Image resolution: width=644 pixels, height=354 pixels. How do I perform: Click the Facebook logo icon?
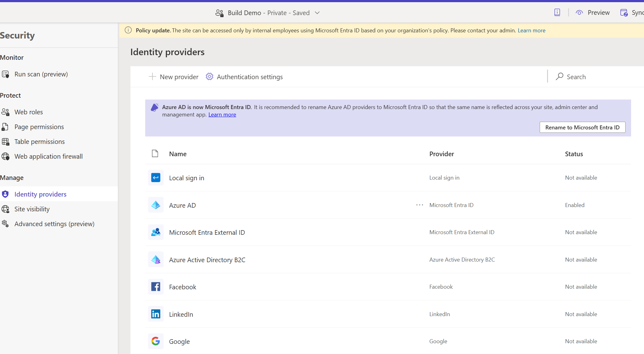[156, 287]
